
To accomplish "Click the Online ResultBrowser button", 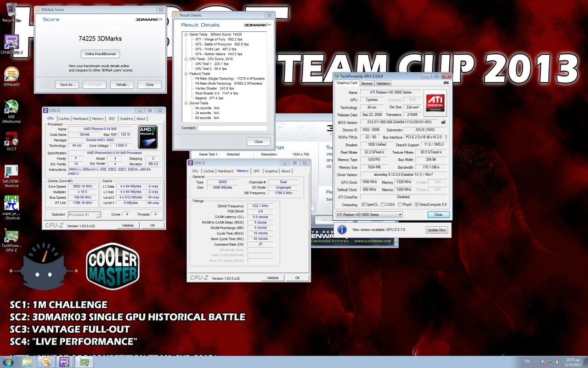I will pos(101,54).
